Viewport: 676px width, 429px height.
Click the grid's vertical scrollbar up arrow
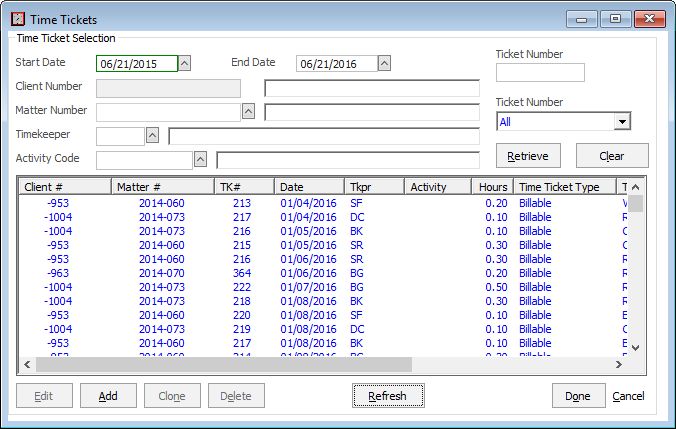click(x=635, y=187)
